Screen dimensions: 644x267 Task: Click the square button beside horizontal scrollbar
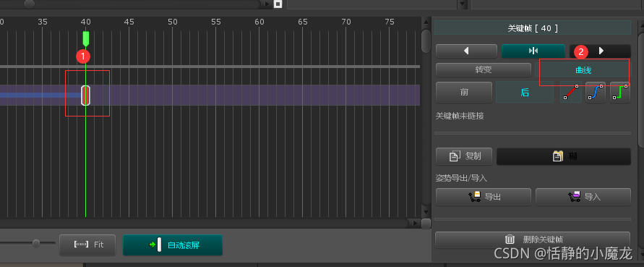(426, 224)
